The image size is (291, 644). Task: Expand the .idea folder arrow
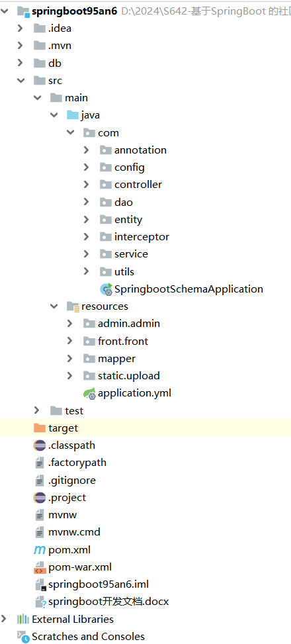[x=20, y=28]
